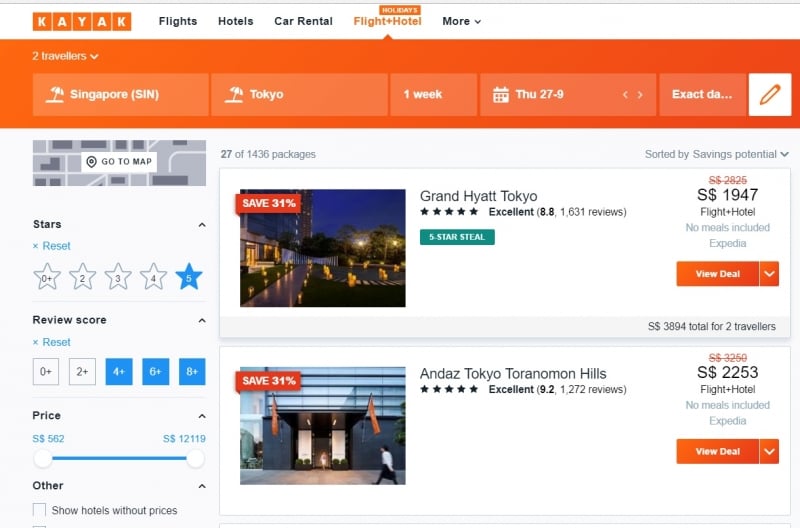Click the Expedia provider under Grand Hyatt
Viewport: 800px width, 528px height.
(728, 243)
